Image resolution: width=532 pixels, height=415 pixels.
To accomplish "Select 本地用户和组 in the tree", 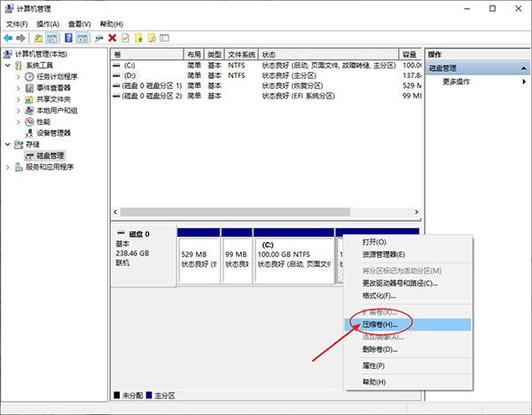I will 57,111.
